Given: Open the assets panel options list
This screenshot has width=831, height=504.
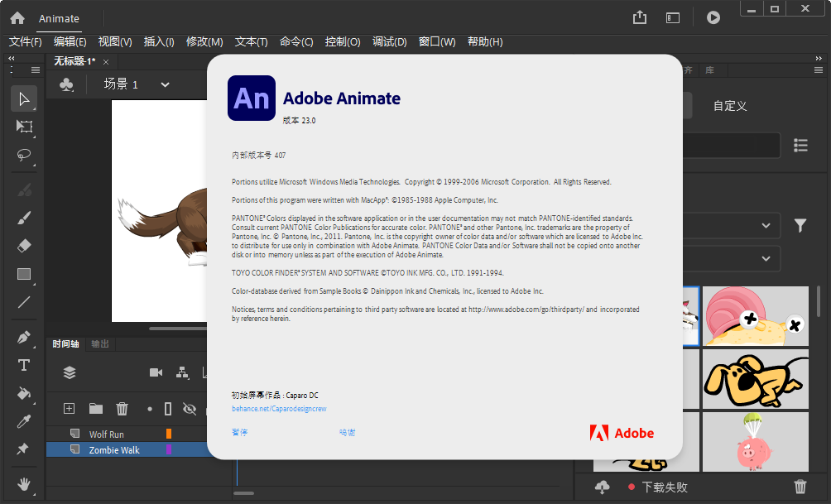Looking at the screenshot, I should pyautogui.click(x=801, y=145).
